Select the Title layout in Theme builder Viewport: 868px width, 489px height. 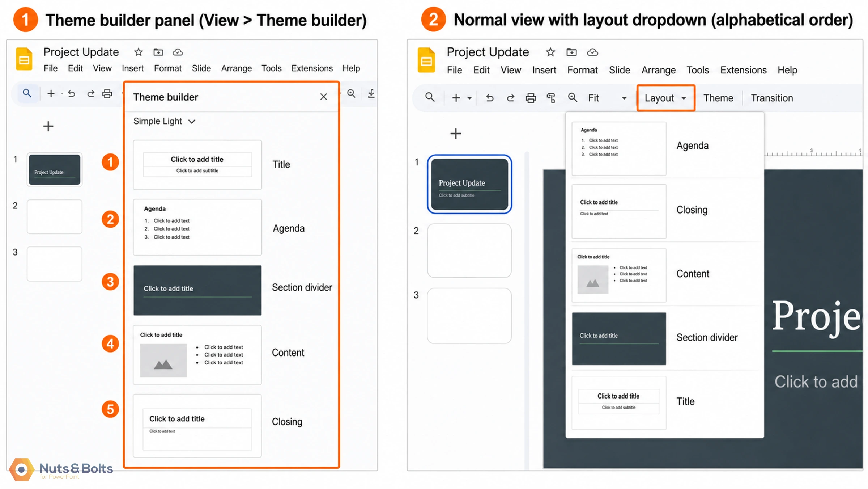pyautogui.click(x=197, y=165)
